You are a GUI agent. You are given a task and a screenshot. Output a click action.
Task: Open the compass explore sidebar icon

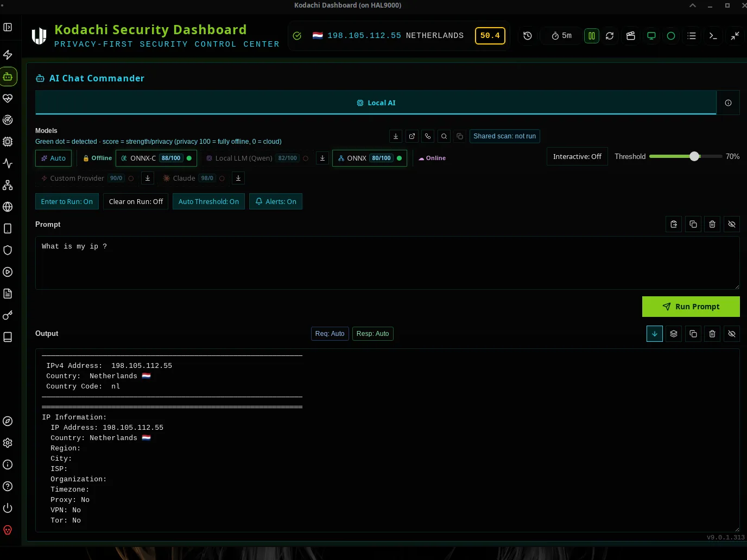(x=8, y=421)
